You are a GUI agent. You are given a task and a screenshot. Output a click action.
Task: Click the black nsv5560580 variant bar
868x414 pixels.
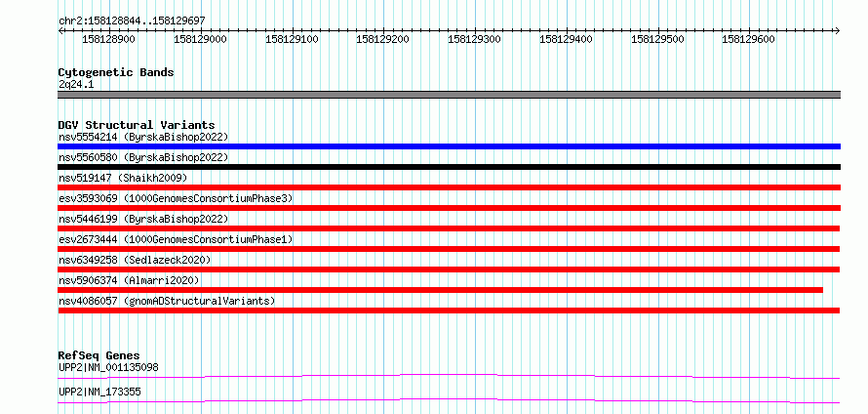tap(449, 167)
